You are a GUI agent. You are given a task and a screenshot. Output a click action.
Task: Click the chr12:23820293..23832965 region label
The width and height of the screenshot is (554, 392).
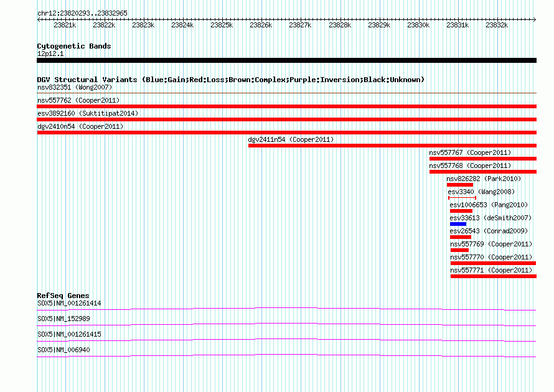click(x=82, y=13)
